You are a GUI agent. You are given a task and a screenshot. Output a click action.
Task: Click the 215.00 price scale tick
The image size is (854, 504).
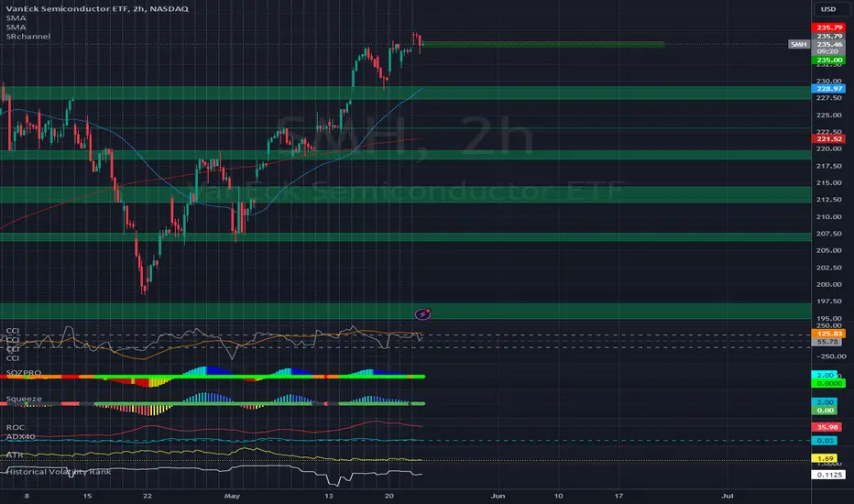[829, 182]
